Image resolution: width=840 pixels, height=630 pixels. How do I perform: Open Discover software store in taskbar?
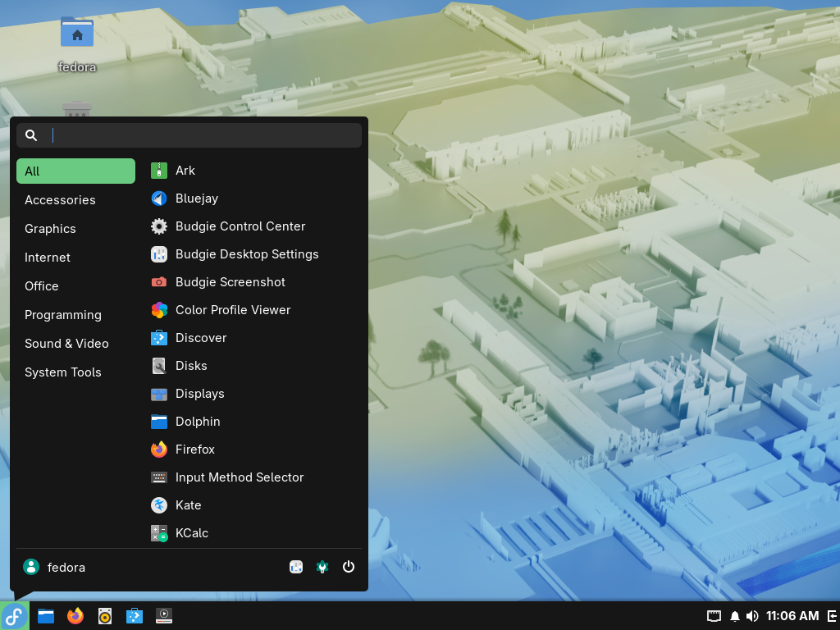135,616
